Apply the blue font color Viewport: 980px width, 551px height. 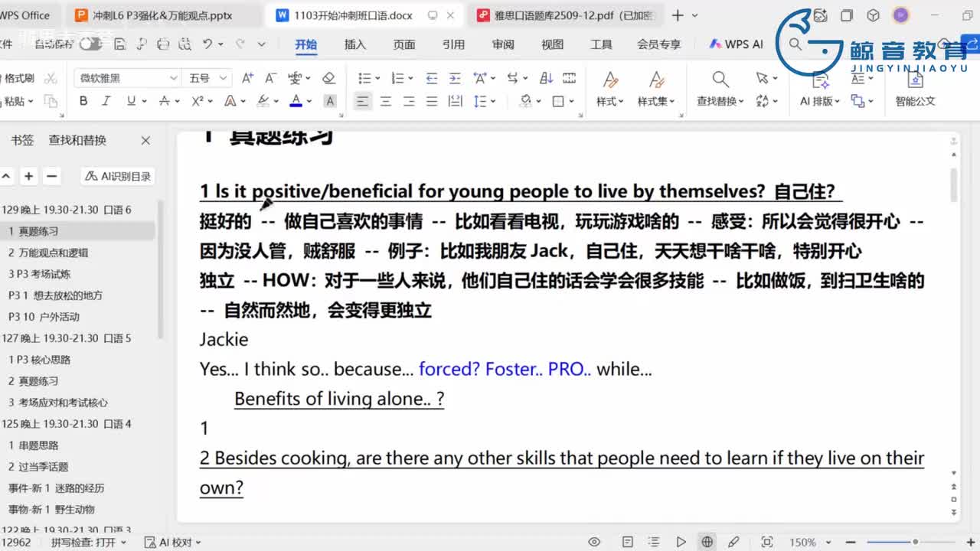296,101
